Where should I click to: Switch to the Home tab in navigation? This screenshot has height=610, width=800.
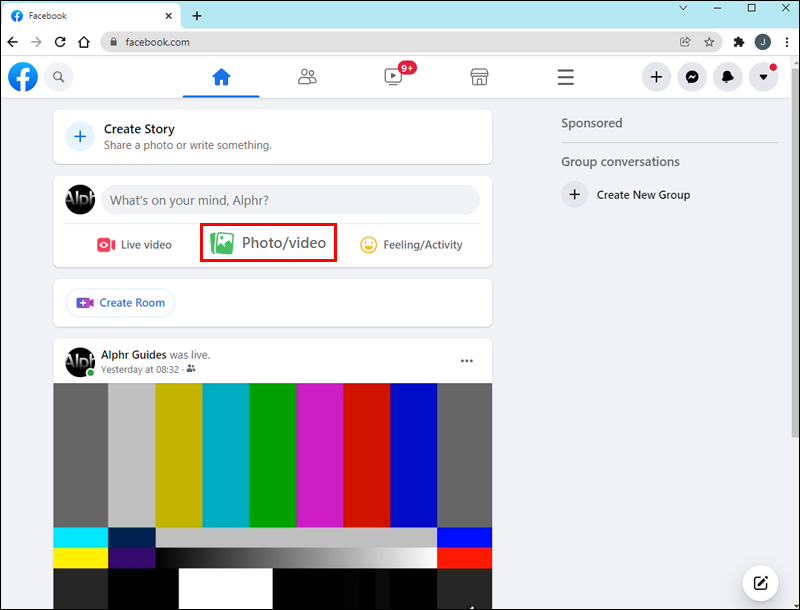click(x=221, y=77)
